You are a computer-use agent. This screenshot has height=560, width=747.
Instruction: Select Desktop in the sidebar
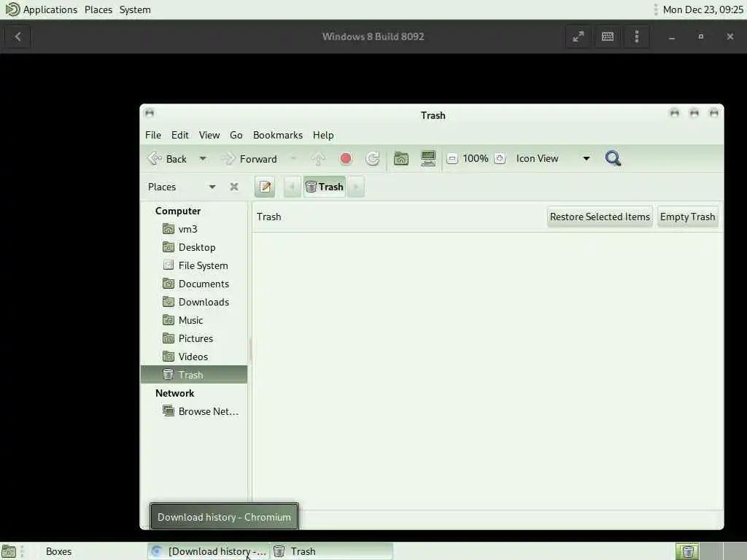point(194,247)
